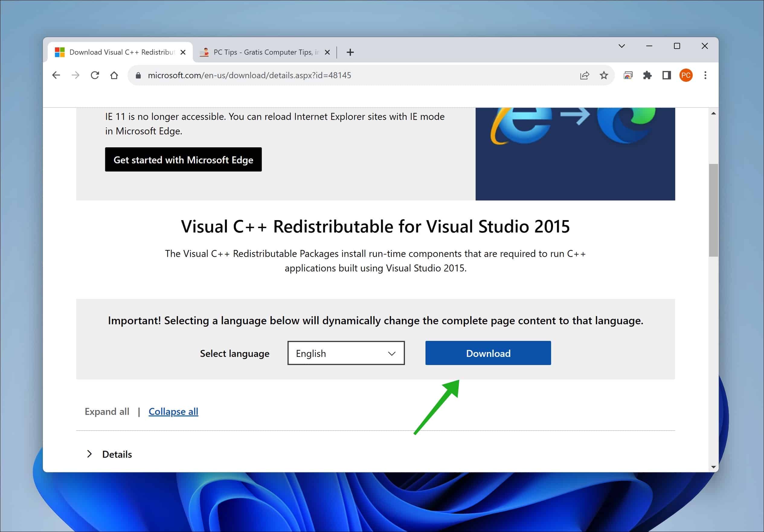This screenshot has height=532, width=764.
Task: Expand the Details section
Action: 117,454
